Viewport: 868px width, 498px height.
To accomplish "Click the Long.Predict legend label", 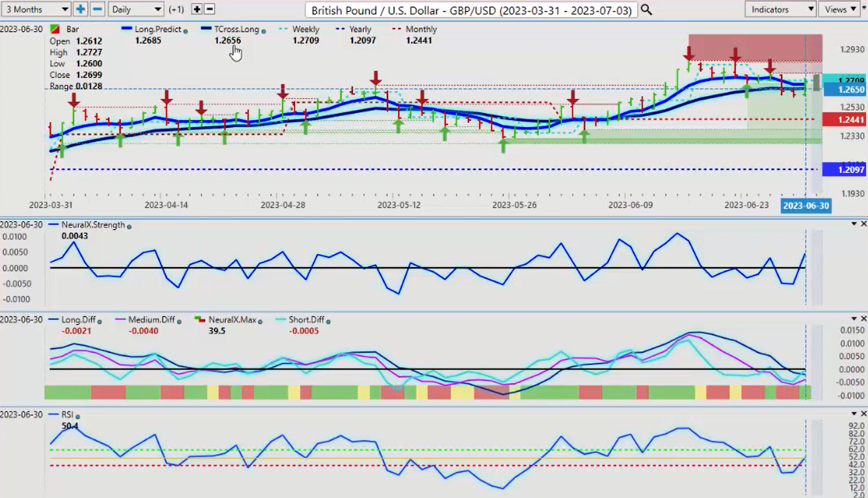I will coord(159,29).
